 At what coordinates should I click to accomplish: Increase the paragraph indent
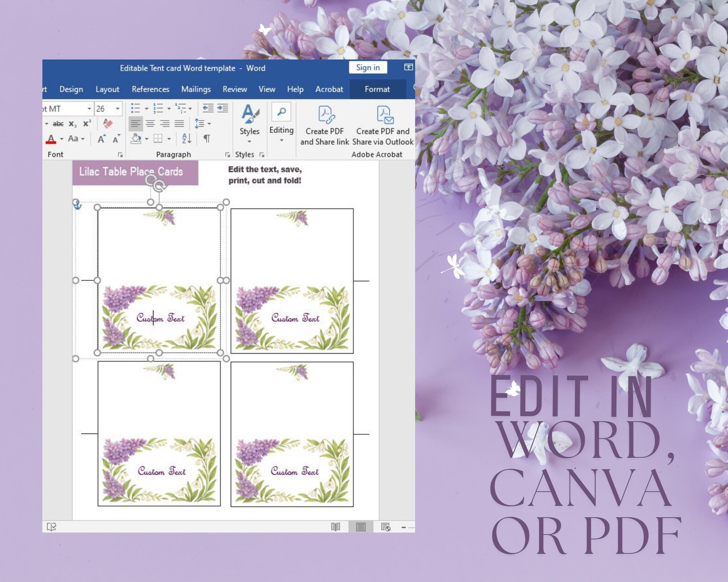click(x=223, y=108)
